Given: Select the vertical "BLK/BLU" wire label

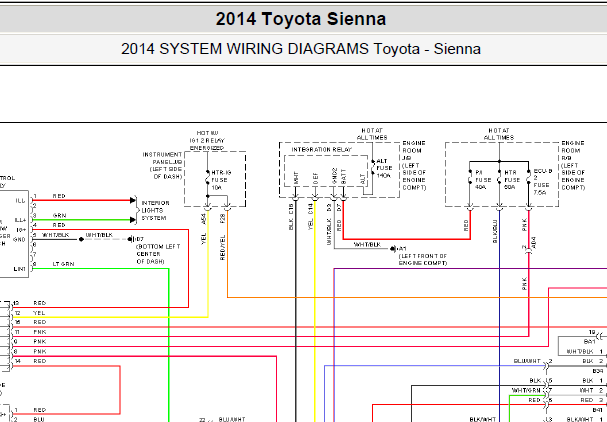Looking at the screenshot, I should click(495, 234).
